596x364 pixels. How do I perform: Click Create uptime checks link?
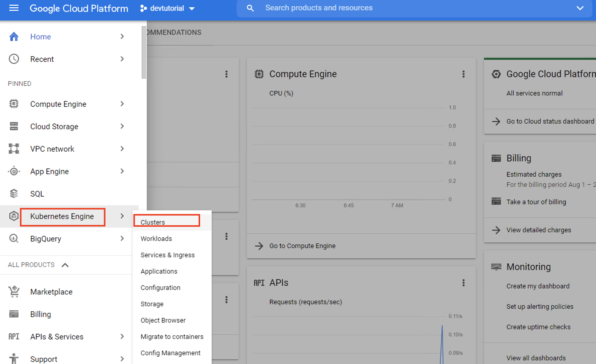pyautogui.click(x=538, y=327)
